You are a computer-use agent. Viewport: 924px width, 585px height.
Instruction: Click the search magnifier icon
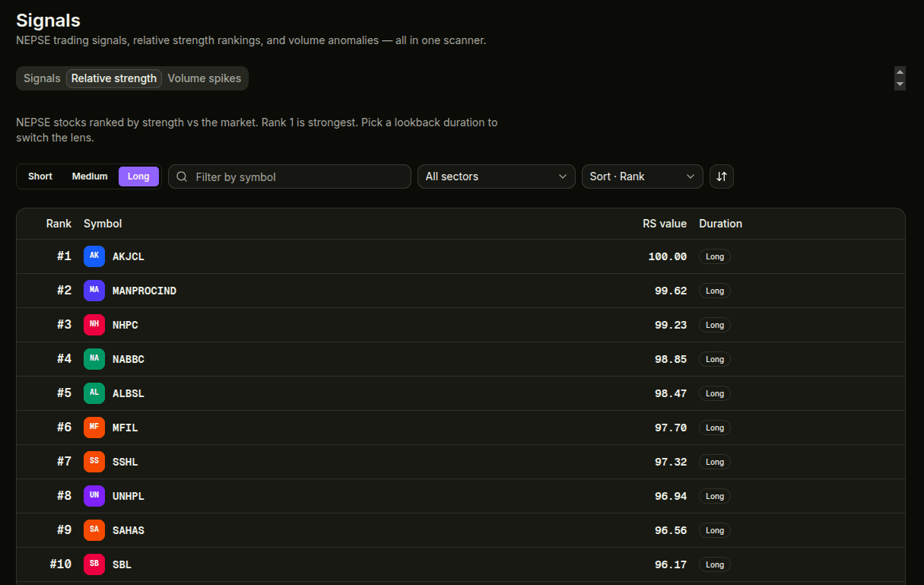click(x=183, y=176)
